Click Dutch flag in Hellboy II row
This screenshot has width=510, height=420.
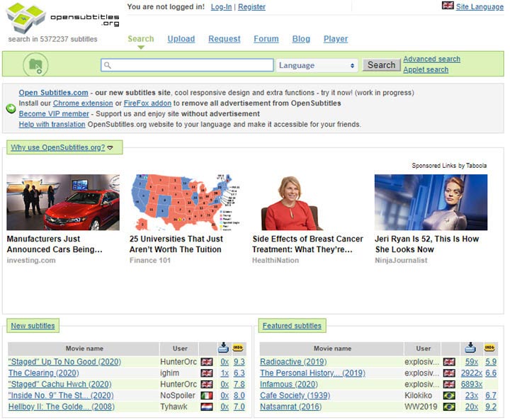[207, 407]
